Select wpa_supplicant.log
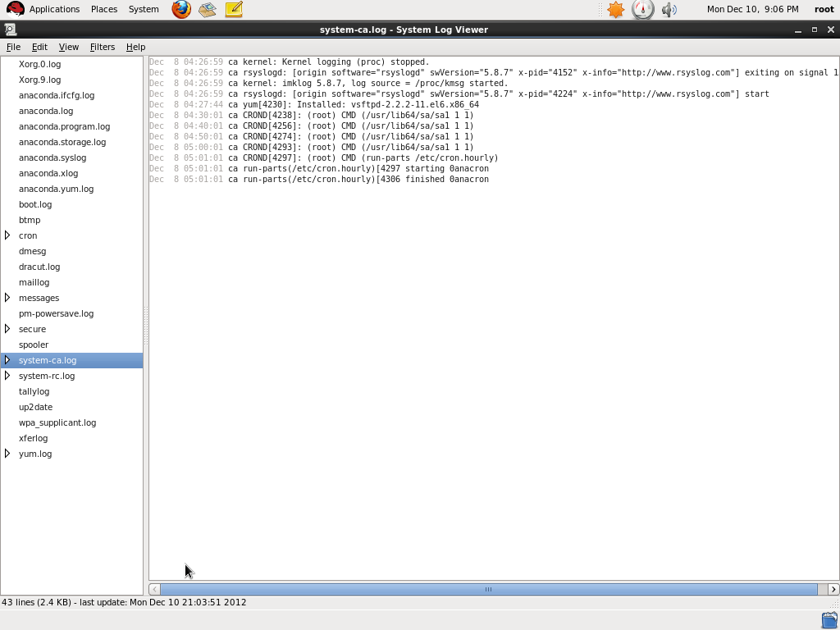Viewport: 840px width, 630px height. click(x=57, y=422)
